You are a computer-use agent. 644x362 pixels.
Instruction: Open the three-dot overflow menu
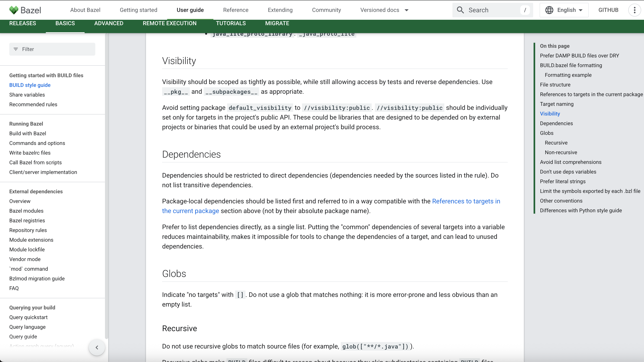coord(634,10)
